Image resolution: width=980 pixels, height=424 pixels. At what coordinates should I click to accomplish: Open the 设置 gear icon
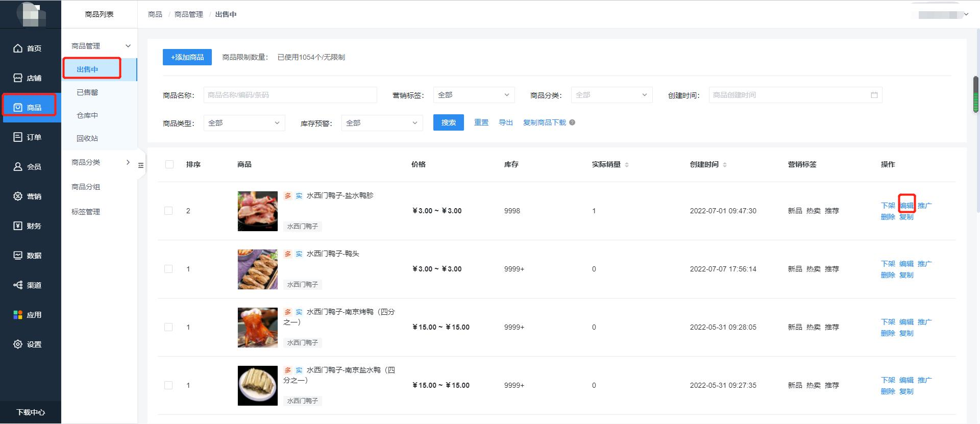tap(18, 344)
